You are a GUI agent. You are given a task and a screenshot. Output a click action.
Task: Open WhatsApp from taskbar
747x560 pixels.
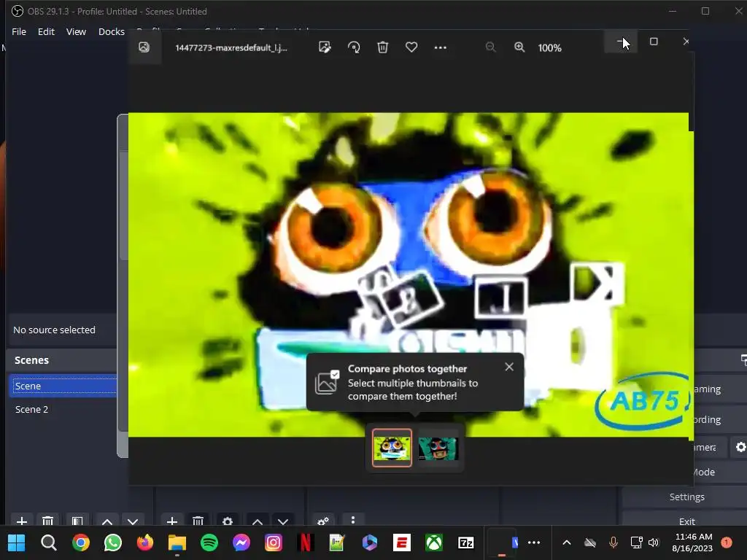coord(113,542)
